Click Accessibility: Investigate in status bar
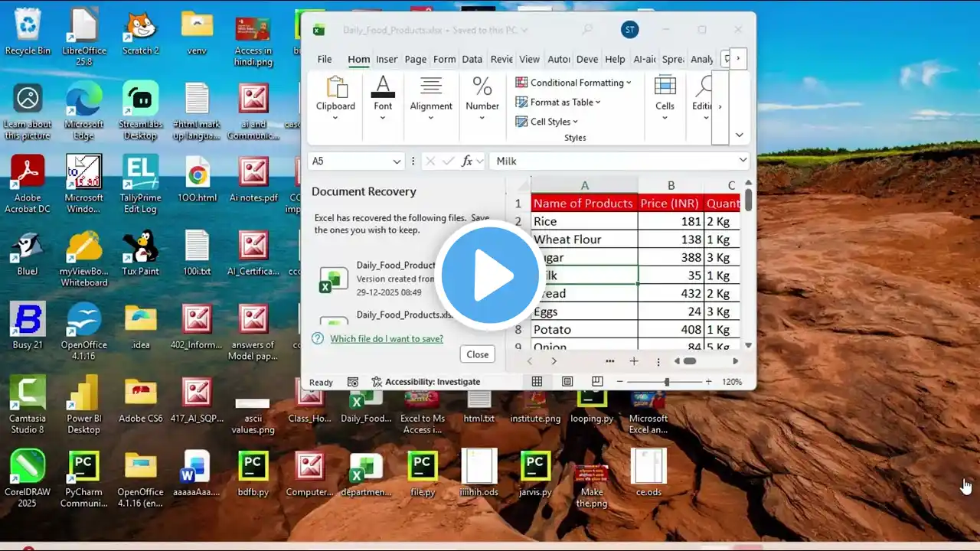Image resolution: width=980 pixels, height=551 pixels. [426, 382]
